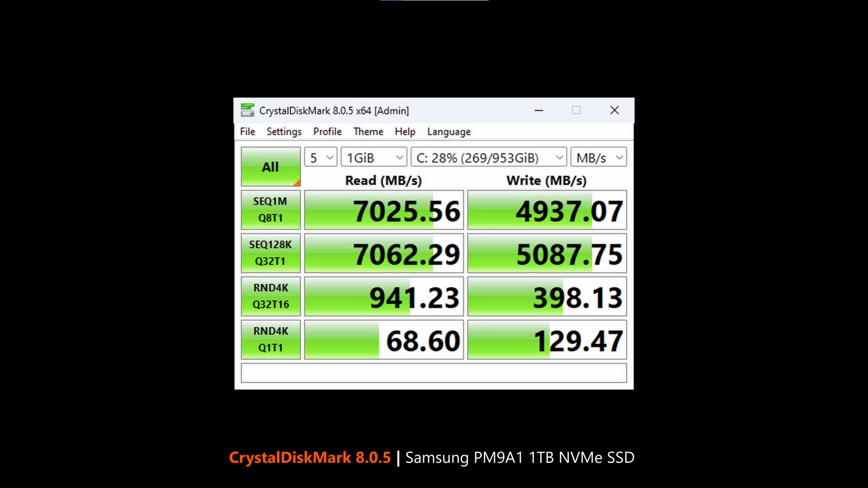Close the CrystalDiskMark window
Image resolution: width=868 pixels, height=488 pixels.
point(614,110)
